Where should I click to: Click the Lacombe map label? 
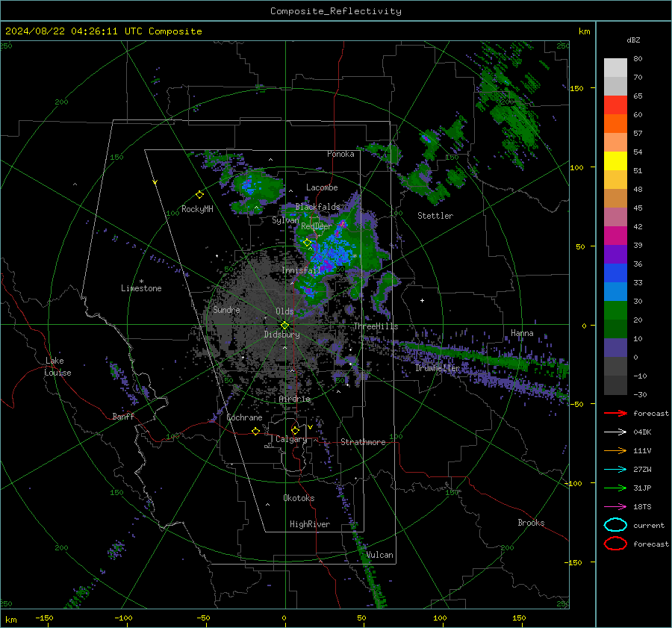pyautogui.click(x=322, y=187)
